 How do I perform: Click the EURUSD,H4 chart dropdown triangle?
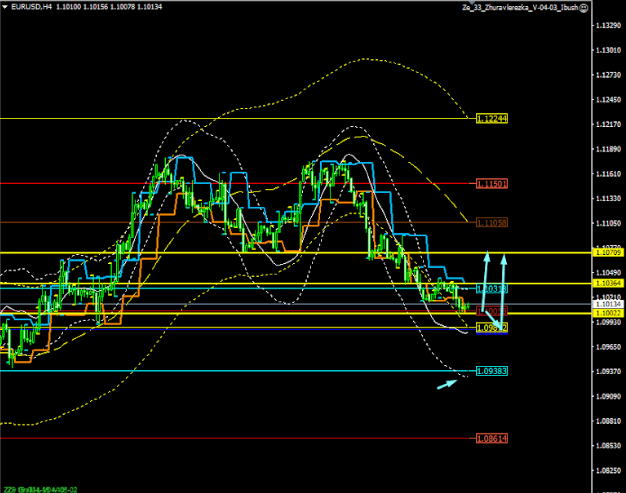[x=5, y=6]
